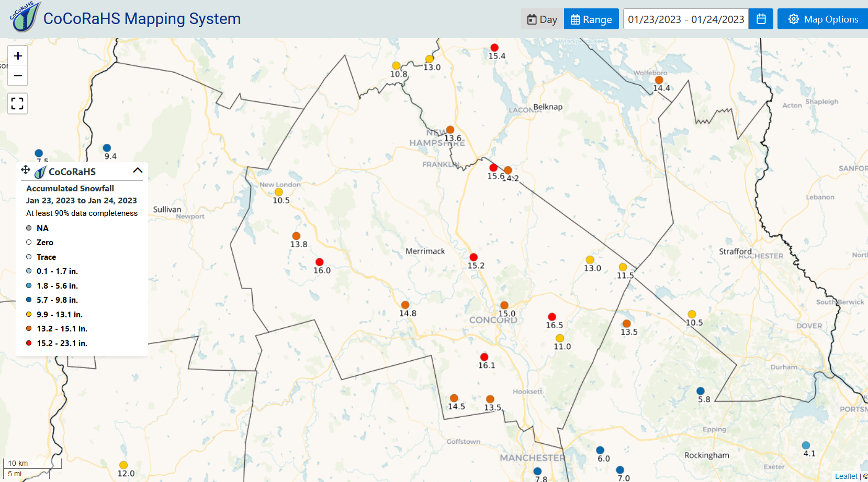Select the 13.5 marker east of 16.5
The height and width of the screenshot is (482, 868).
627,324
